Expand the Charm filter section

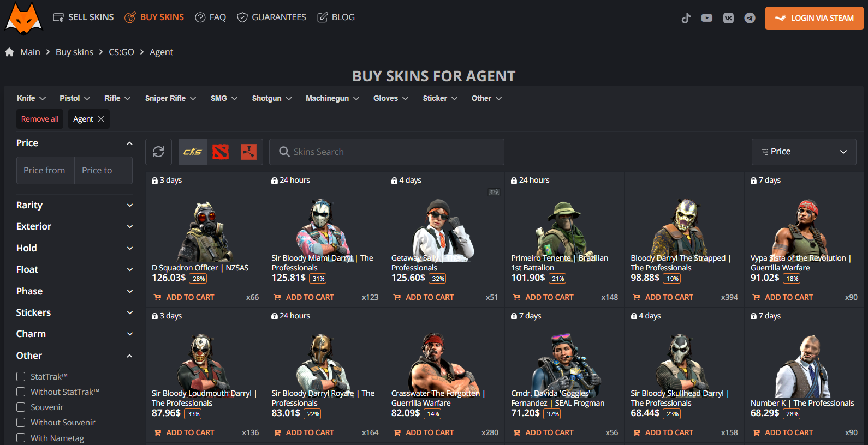click(x=74, y=334)
